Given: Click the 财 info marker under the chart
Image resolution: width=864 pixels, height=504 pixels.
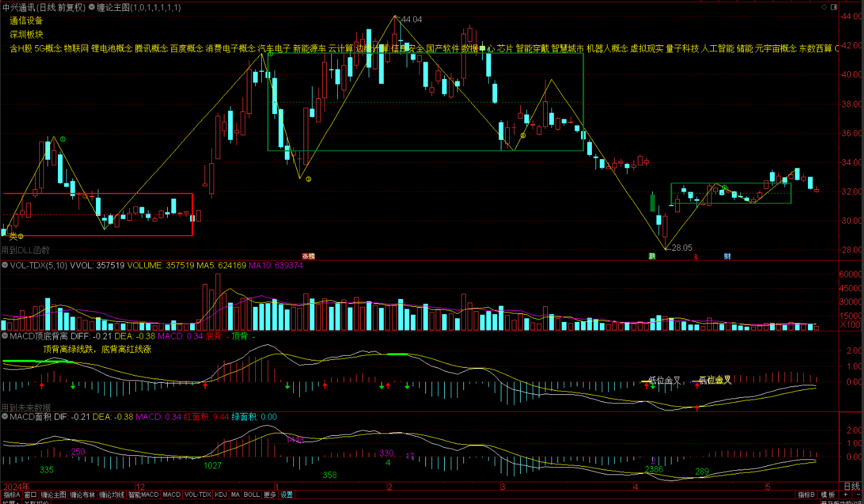Looking at the screenshot, I should (728, 256).
